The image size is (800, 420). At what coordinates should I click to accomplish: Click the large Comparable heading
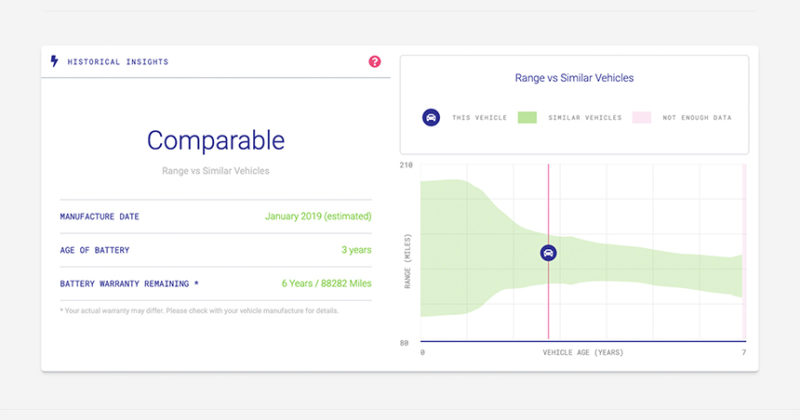[215, 140]
